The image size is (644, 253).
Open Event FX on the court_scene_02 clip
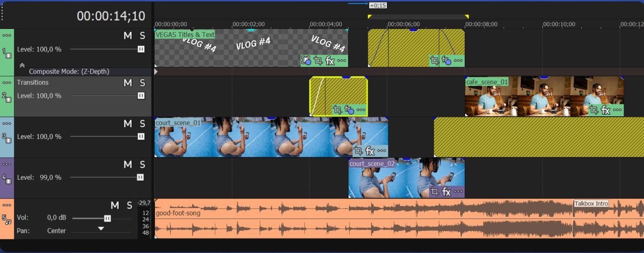point(446,192)
